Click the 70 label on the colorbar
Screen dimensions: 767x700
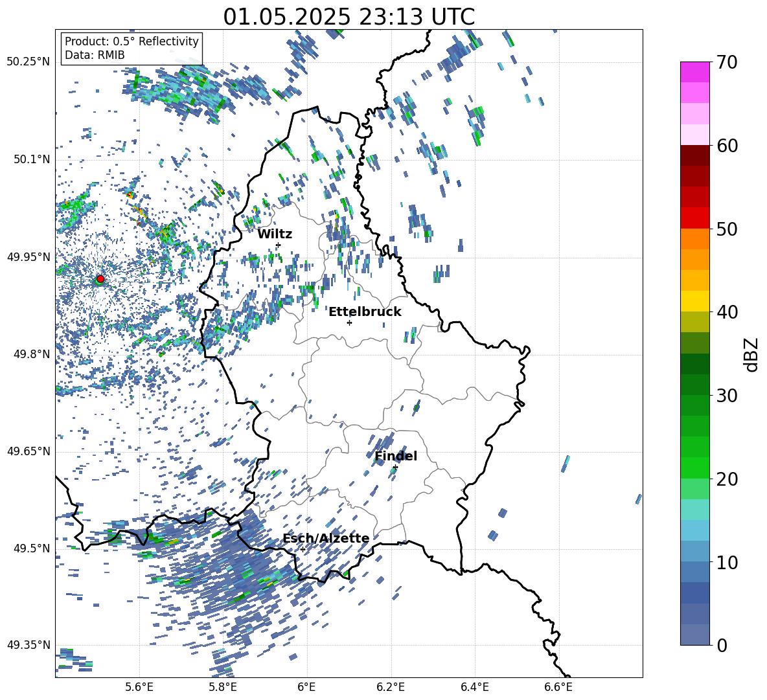726,63
